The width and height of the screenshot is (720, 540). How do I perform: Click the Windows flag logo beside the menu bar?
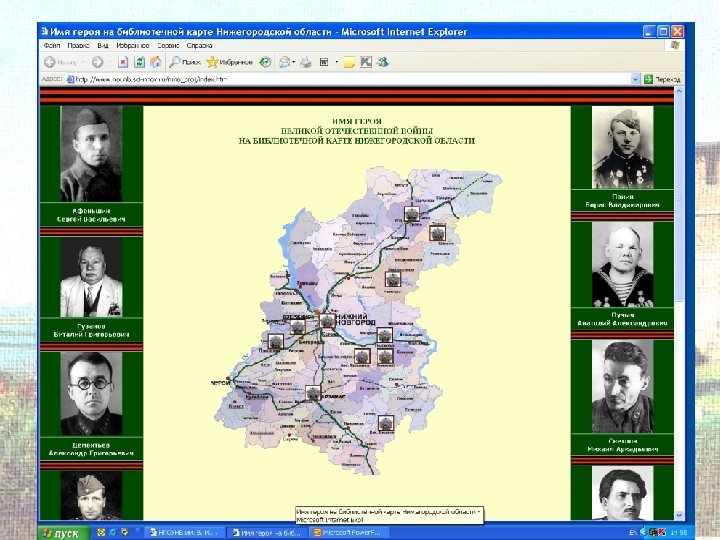pos(675,45)
